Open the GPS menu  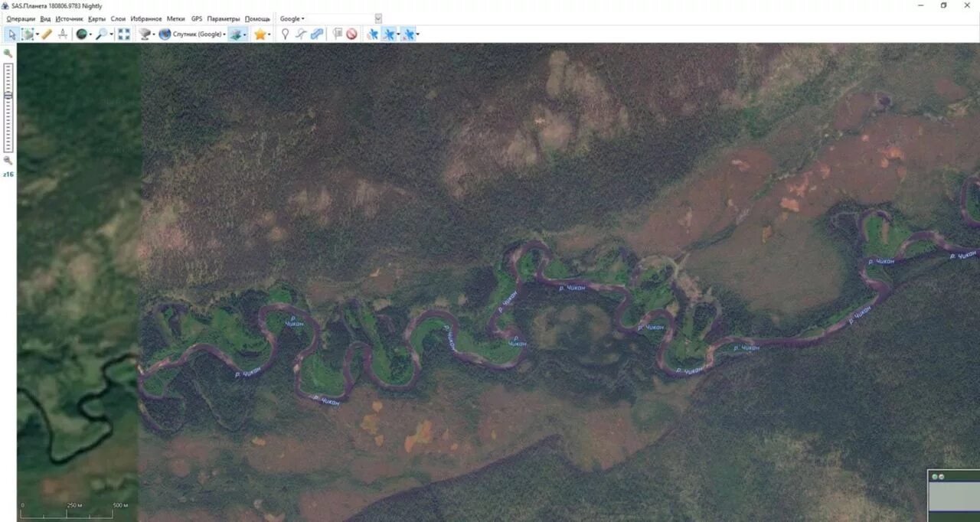tap(197, 18)
